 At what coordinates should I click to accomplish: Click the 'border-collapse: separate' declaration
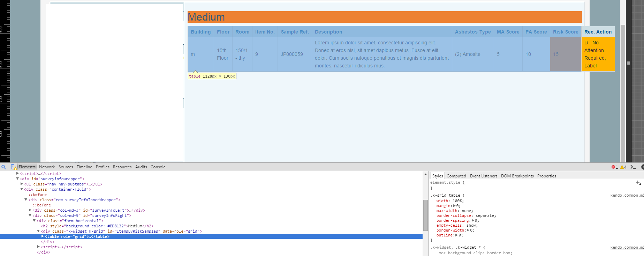(466, 216)
